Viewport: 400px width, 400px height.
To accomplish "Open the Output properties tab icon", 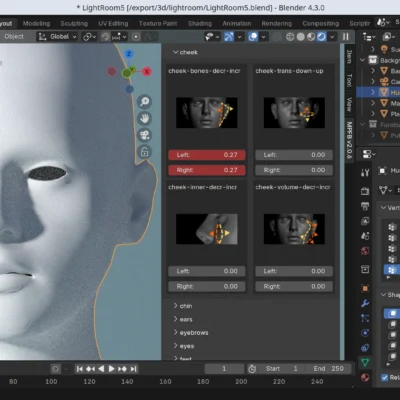I will (x=365, y=206).
